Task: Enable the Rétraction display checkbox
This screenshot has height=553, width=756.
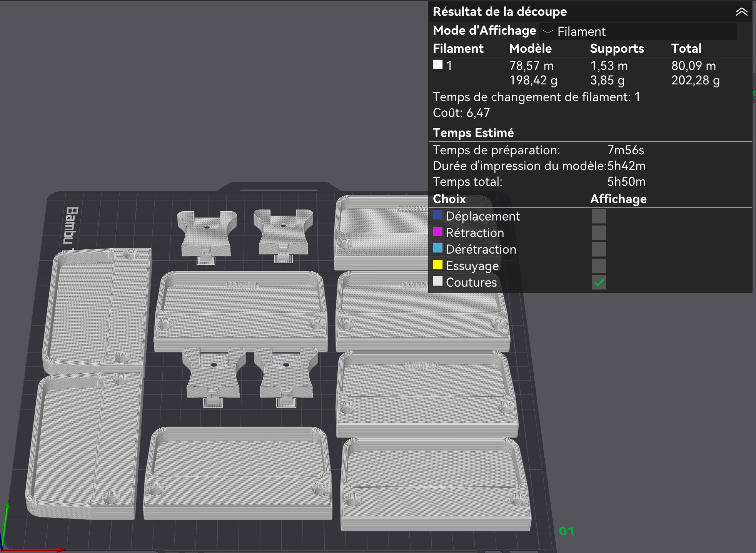Action: [599, 233]
